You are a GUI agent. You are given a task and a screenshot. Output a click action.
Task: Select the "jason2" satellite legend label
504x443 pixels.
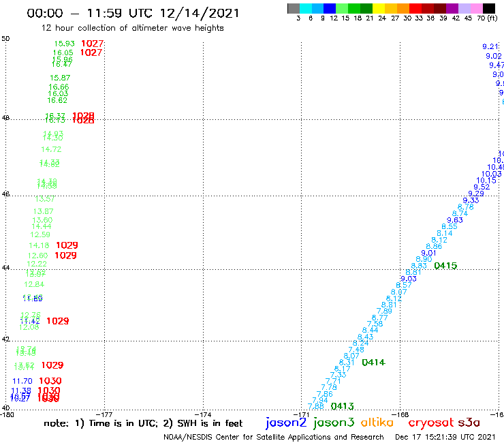[x=286, y=423]
